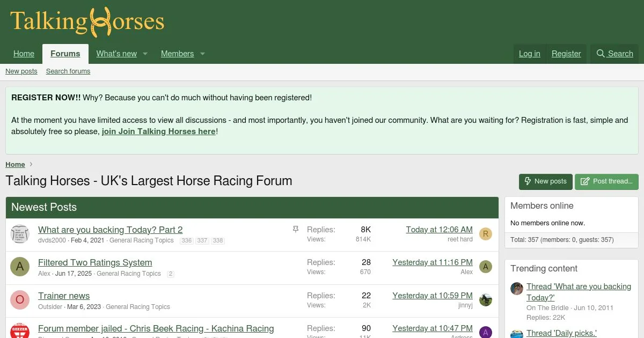This screenshot has height=338, width=644.
Task: Click General Racing Topics under the dvds2000 thread
Action: click(x=142, y=240)
